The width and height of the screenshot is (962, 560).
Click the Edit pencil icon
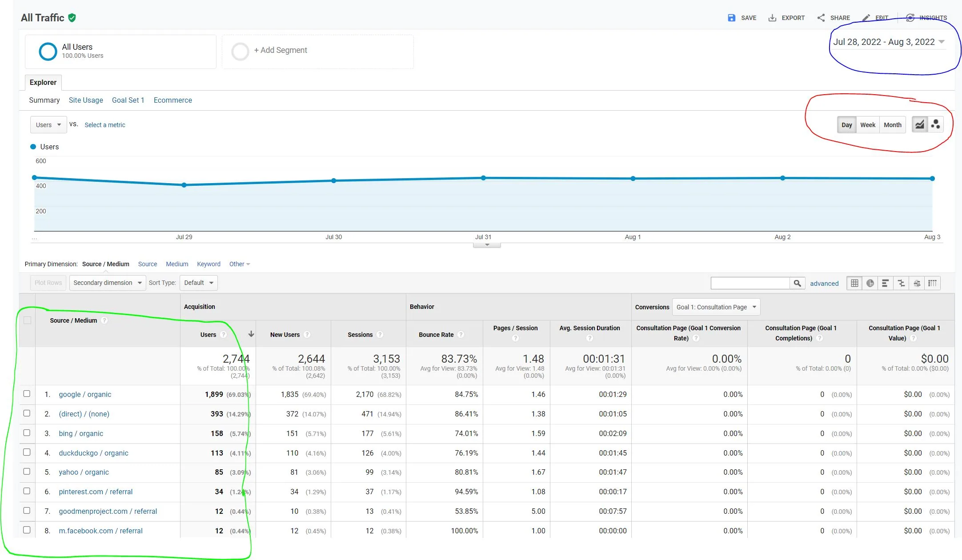coord(866,18)
